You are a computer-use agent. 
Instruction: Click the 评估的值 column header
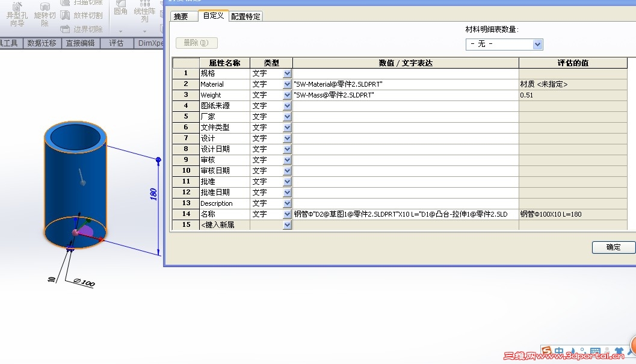573,63
